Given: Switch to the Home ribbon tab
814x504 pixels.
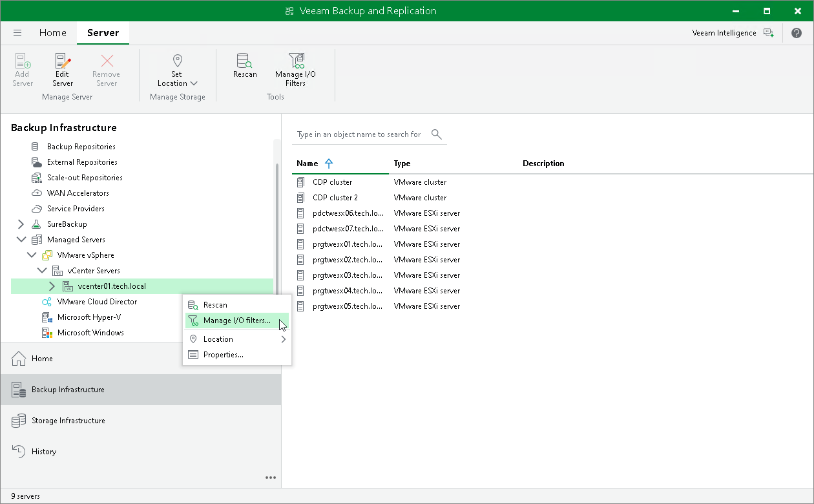Looking at the screenshot, I should point(52,33).
